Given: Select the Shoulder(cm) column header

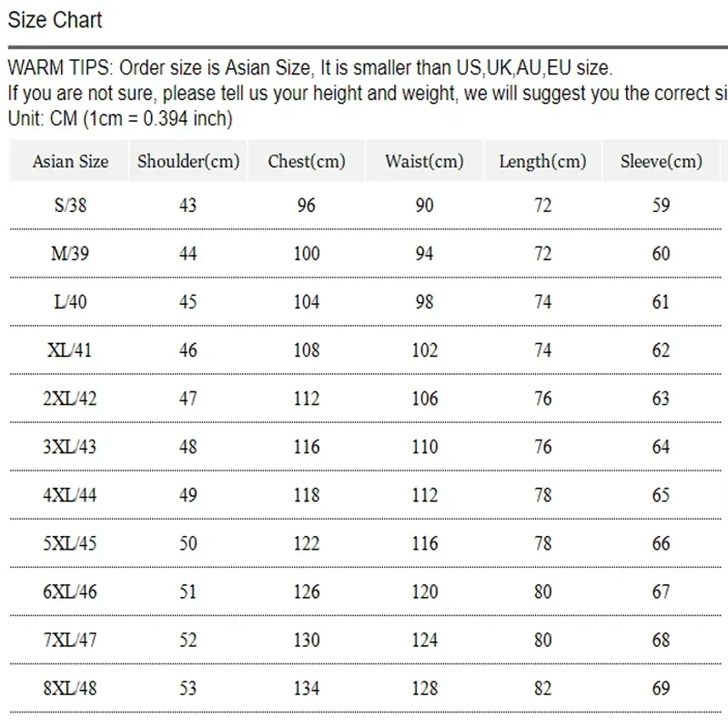Looking at the screenshot, I should tap(188, 162).
